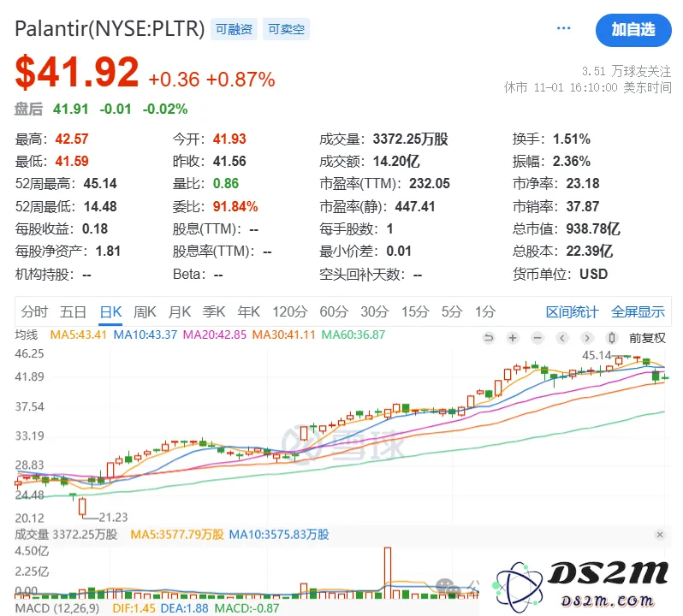Select the 日K tab
Image resolution: width=683 pixels, height=616 pixels.
pos(110,311)
